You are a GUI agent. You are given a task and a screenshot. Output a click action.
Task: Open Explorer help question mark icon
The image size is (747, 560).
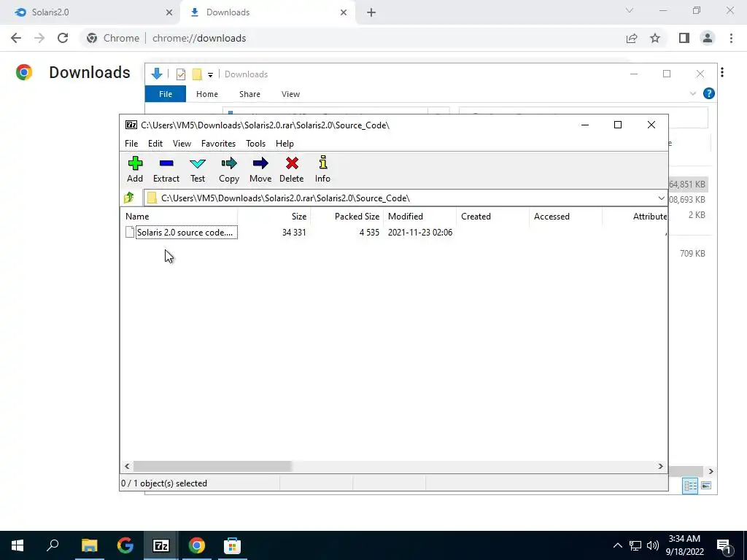(x=709, y=93)
